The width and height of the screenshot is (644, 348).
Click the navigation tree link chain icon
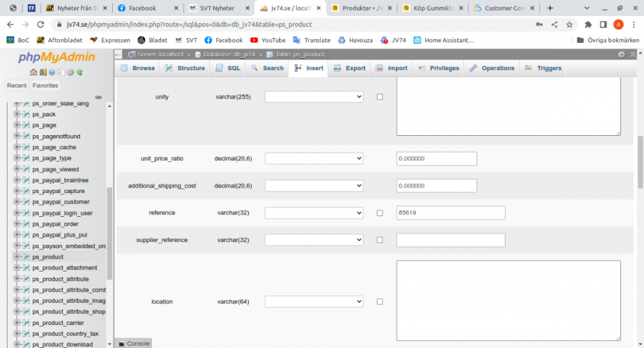pyautogui.click(x=99, y=97)
